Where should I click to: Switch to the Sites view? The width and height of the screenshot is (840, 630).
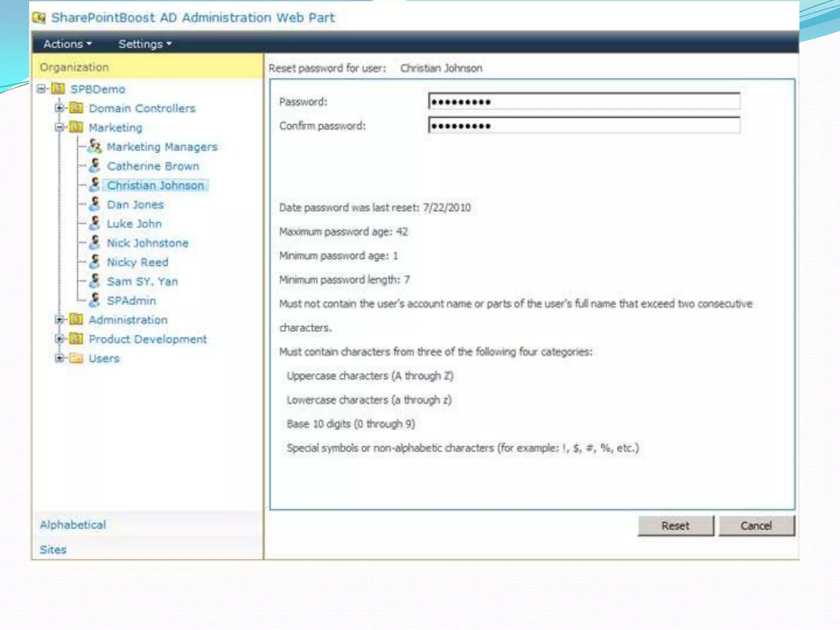[x=53, y=549]
